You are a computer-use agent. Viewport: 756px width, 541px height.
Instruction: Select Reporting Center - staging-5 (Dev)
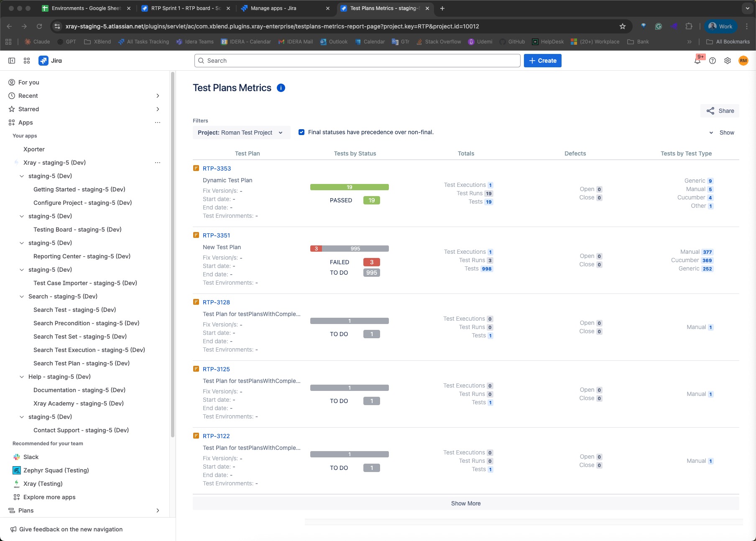coord(82,256)
